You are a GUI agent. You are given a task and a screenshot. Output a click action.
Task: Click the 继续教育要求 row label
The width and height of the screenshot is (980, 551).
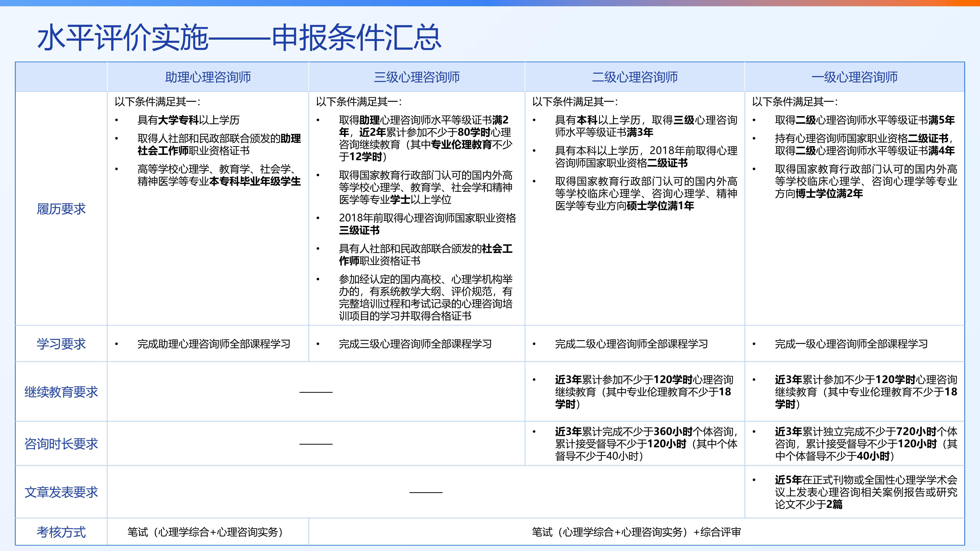(61, 392)
